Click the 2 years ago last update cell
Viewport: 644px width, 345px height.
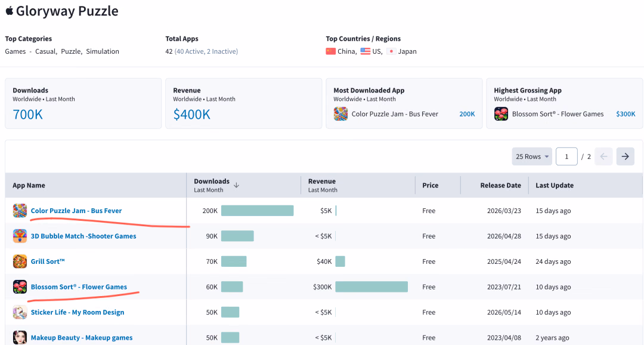click(552, 338)
